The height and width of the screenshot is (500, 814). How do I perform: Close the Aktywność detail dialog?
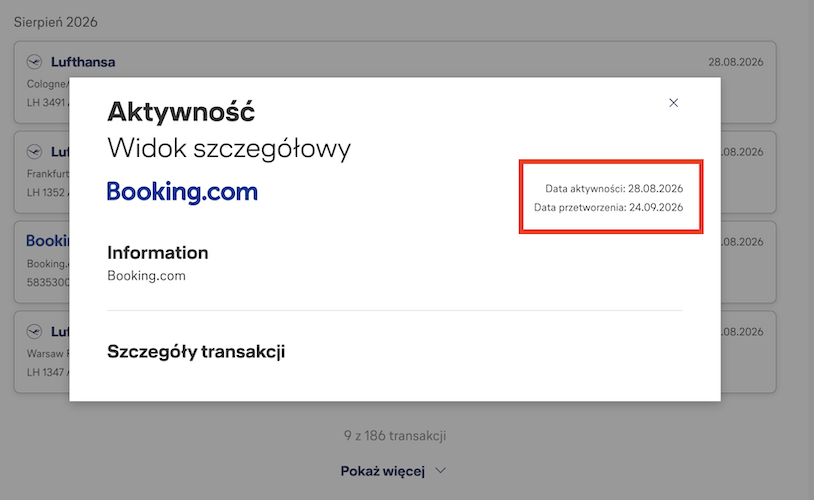tap(673, 103)
